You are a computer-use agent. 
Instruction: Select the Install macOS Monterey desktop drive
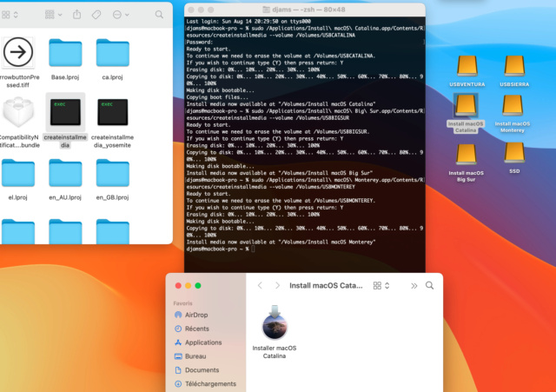tap(513, 106)
